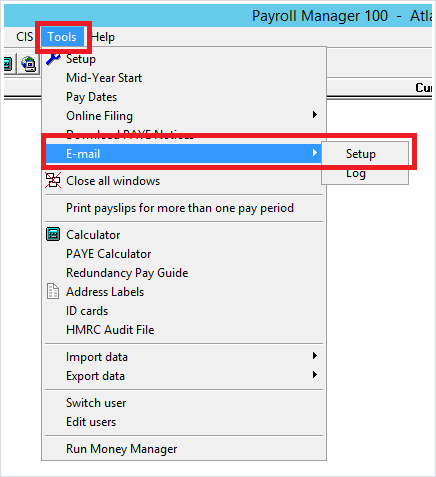
Task: Open the Help menu
Action: tap(103, 37)
